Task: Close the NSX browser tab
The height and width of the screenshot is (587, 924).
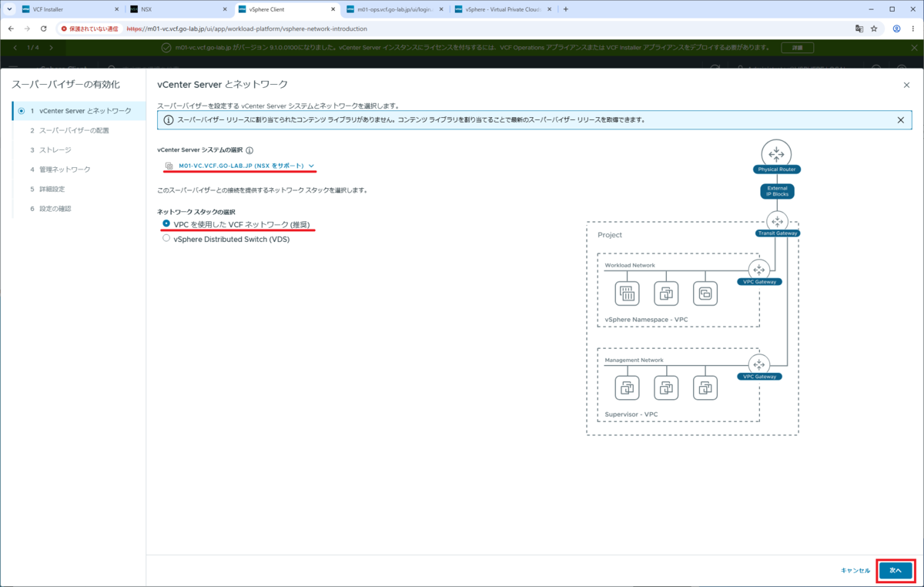Action: point(224,9)
